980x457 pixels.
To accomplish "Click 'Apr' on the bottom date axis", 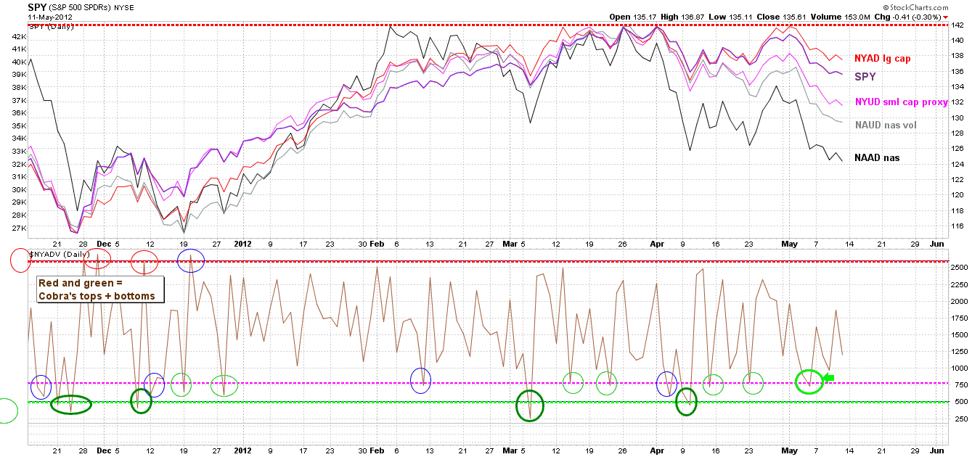I will 657,450.
